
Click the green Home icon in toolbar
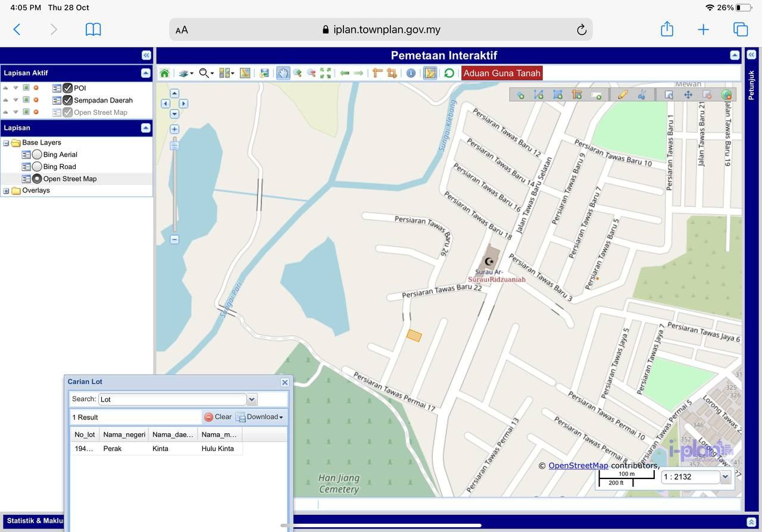(x=164, y=73)
